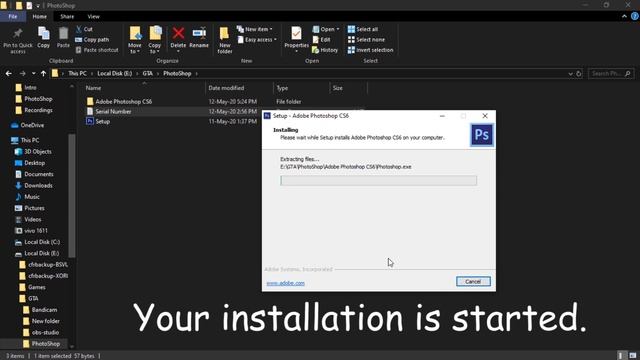Click This PC in the breadcrumb
The image size is (640, 360).
point(77,73)
